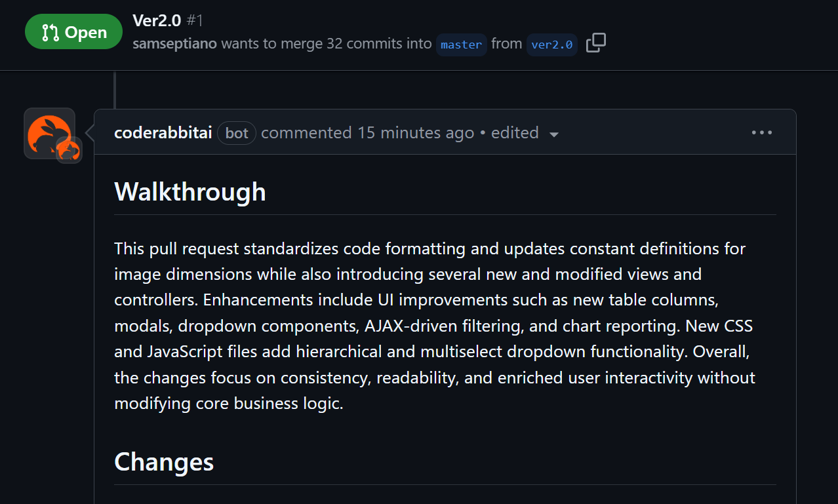Screen dimensions: 838x504
Task: Click the pull request icon in Open badge
Action: (x=50, y=32)
